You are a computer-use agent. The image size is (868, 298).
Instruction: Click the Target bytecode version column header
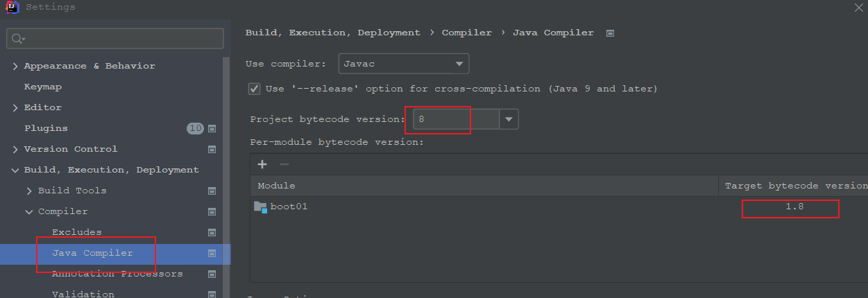click(x=793, y=186)
